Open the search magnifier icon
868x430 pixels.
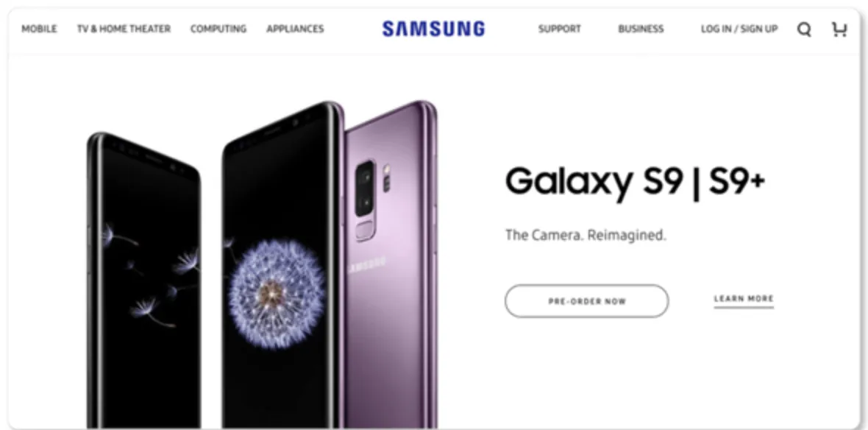tap(804, 29)
